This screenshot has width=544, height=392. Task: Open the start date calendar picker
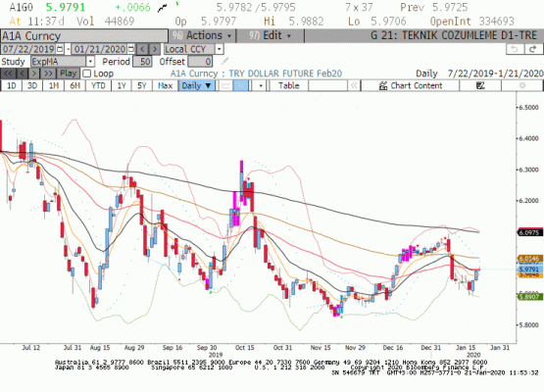tap(60, 49)
